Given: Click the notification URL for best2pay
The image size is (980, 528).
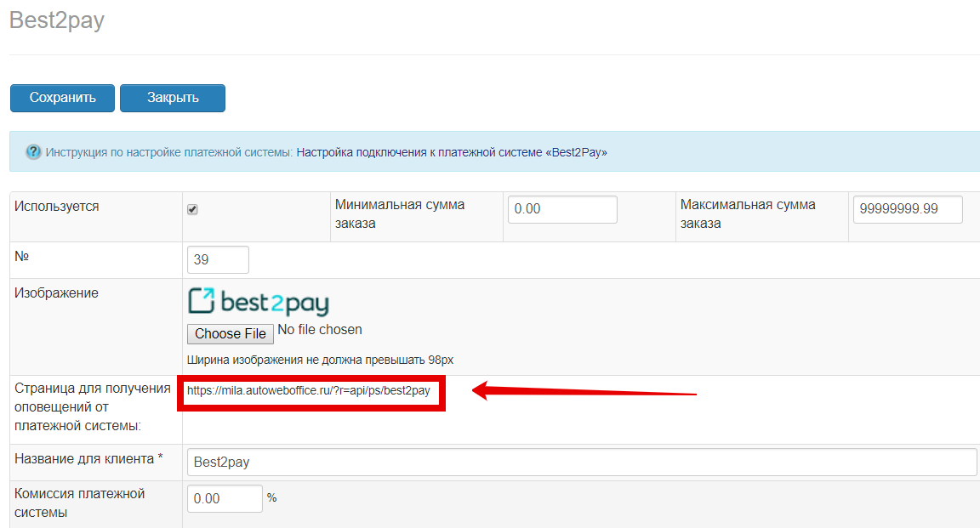Looking at the screenshot, I should point(309,391).
